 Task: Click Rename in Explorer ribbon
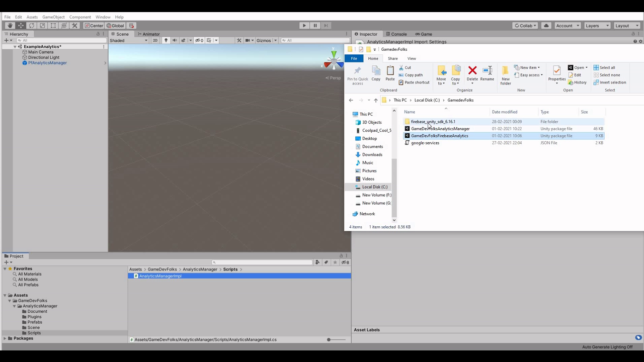487,73
